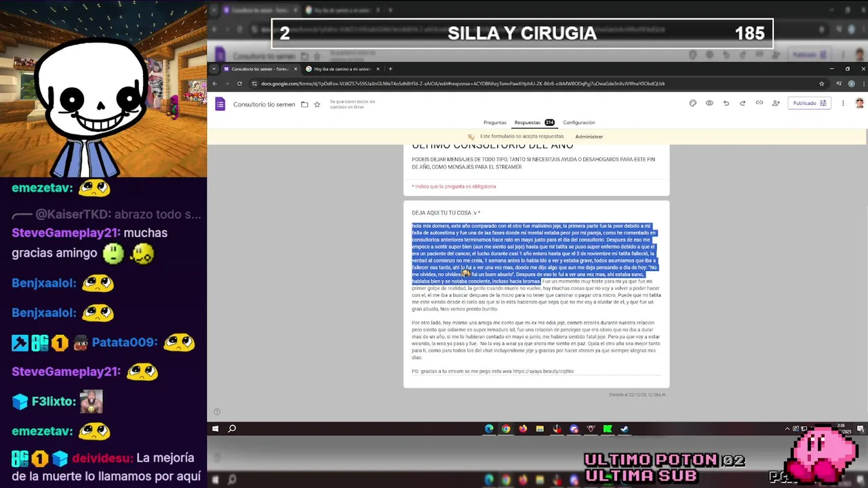The height and width of the screenshot is (488, 868).
Task: Open the green Kick icon on taskbar
Action: (x=608, y=428)
